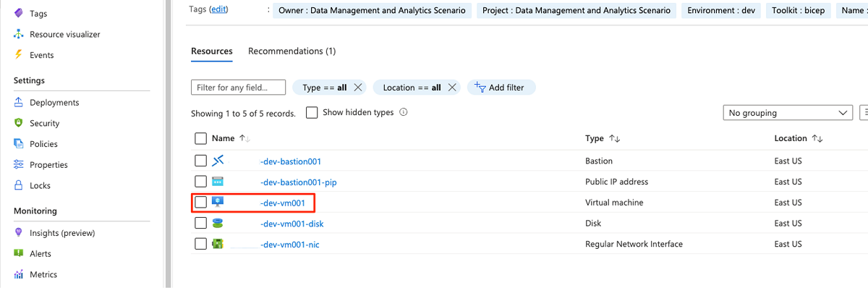Screen dimensions: 868x288
Task: Open Properties menu item
Action: pyautogui.click(x=48, y=165)
